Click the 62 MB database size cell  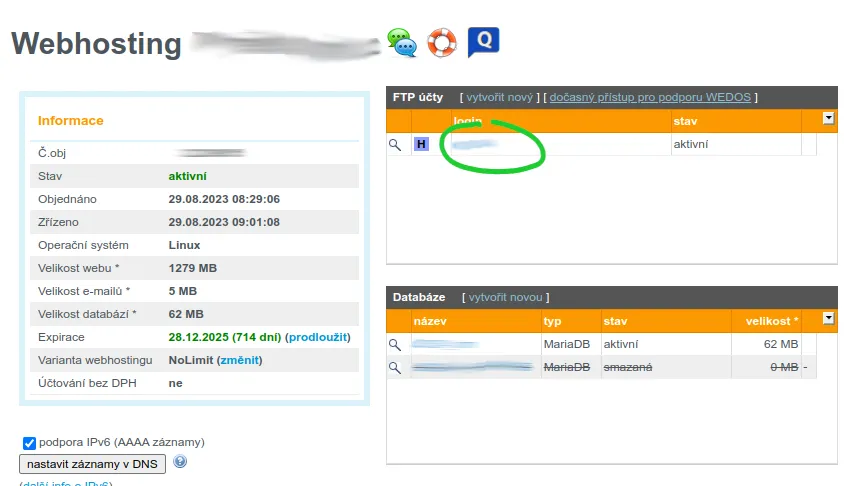(780, 344)
